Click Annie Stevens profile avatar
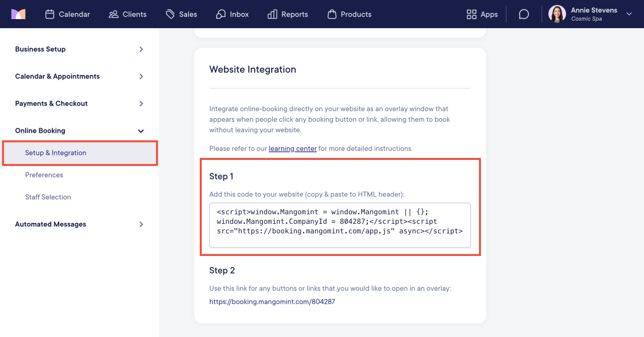This screenshot has height=337, width=644. (x=557, y=14)
